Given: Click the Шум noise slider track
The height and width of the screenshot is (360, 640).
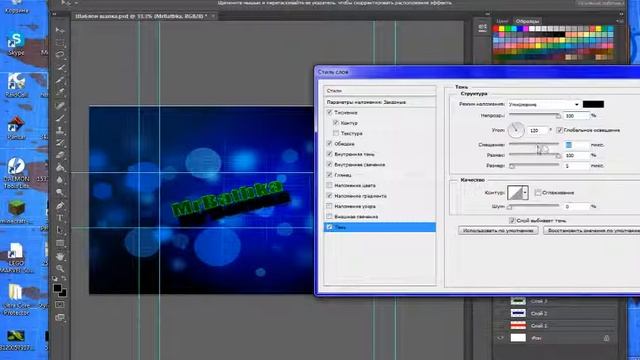Looking at the screenshot, I should point(534,207).
